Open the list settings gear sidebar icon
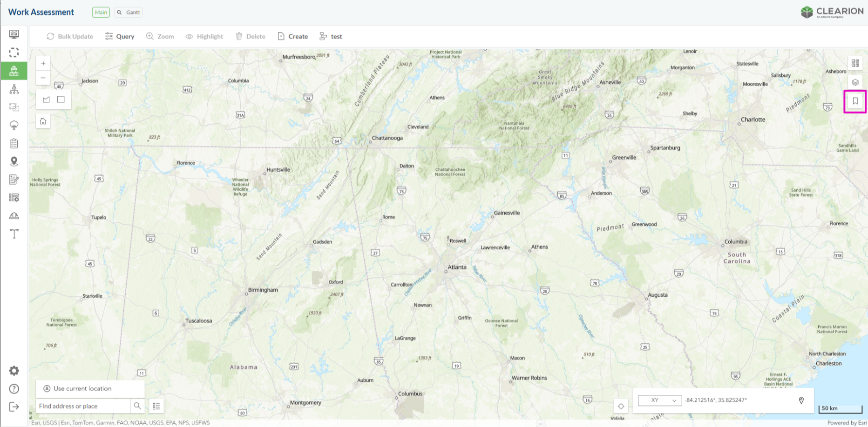The width and height of the screenshot is (868, 427). click(14, 198)
